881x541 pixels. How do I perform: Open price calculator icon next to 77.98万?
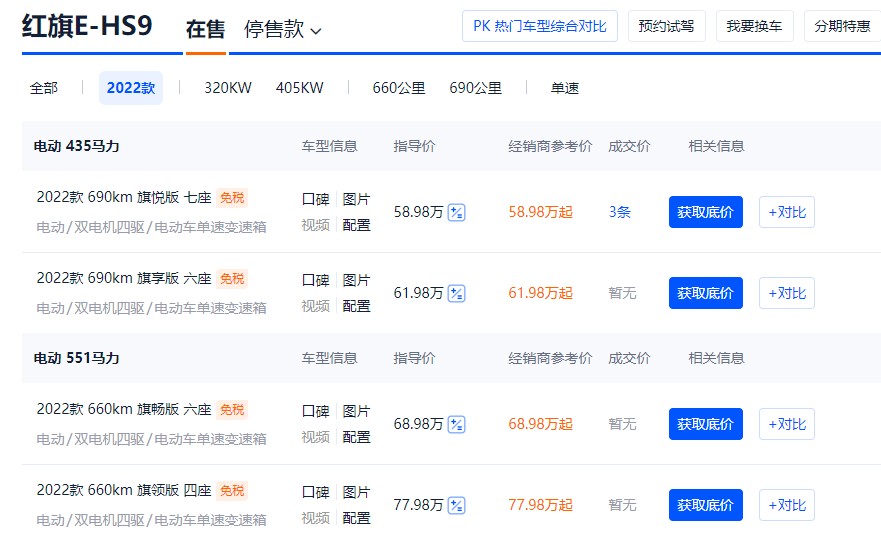click(x=456, y=506)
